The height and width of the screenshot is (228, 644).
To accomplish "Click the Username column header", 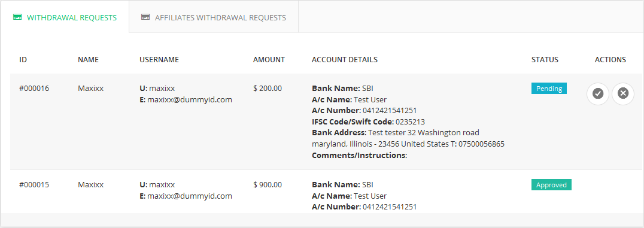I will point(159,60).
